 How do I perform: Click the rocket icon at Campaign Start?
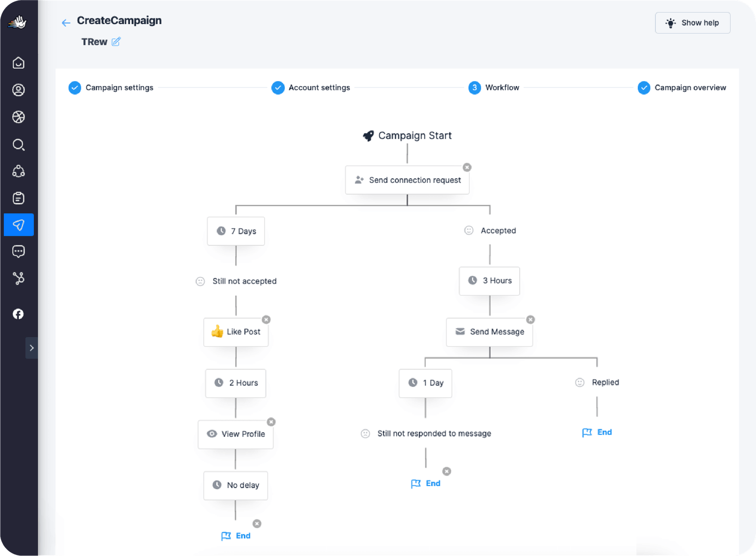click(369, 136)
